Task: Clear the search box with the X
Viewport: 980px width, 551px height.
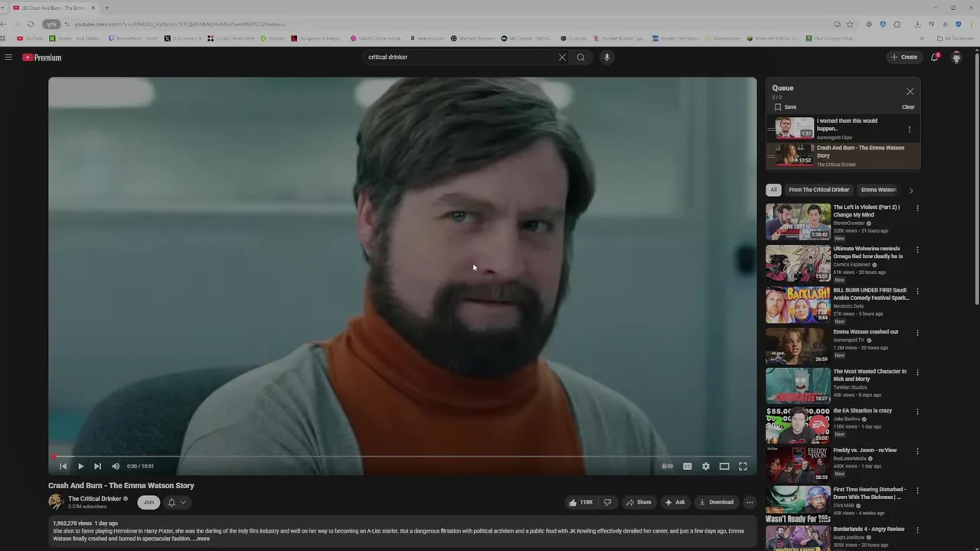Action: click(x=562, y=57)
